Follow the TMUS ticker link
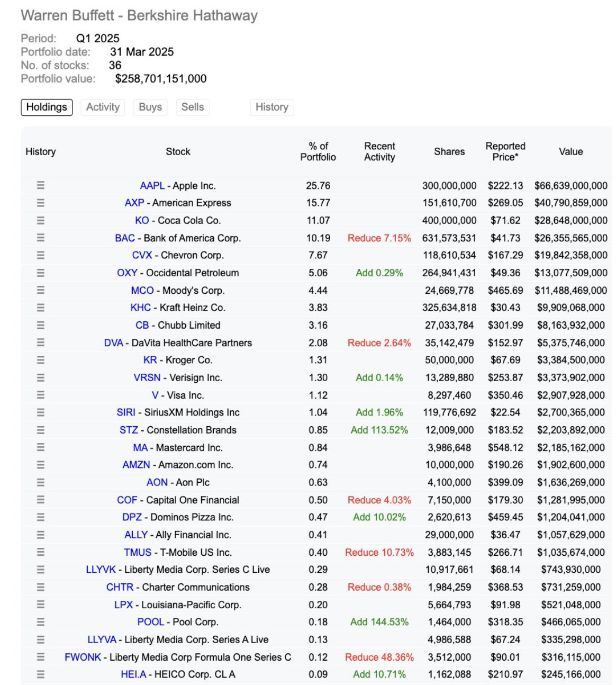 [x=138, y=553]
